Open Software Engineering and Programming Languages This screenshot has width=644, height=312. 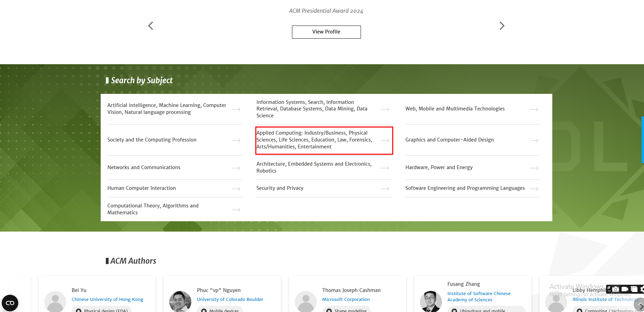coord(465,188)
